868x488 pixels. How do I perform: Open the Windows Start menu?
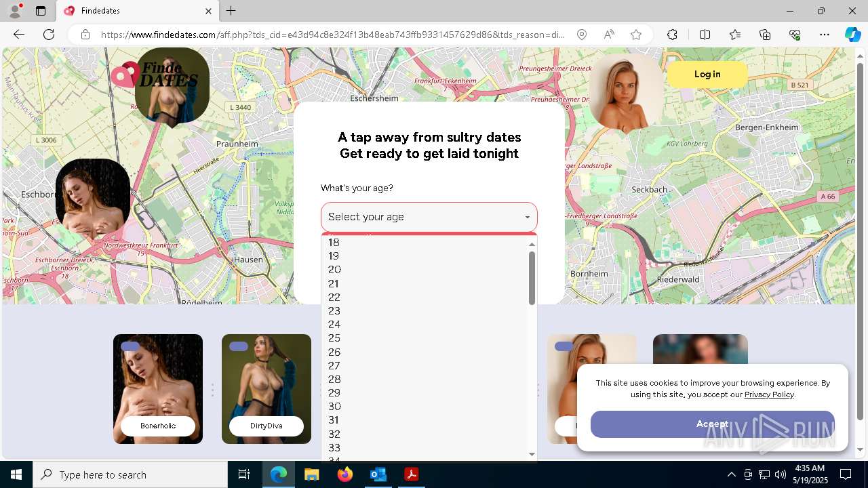[x=16, y=474]
